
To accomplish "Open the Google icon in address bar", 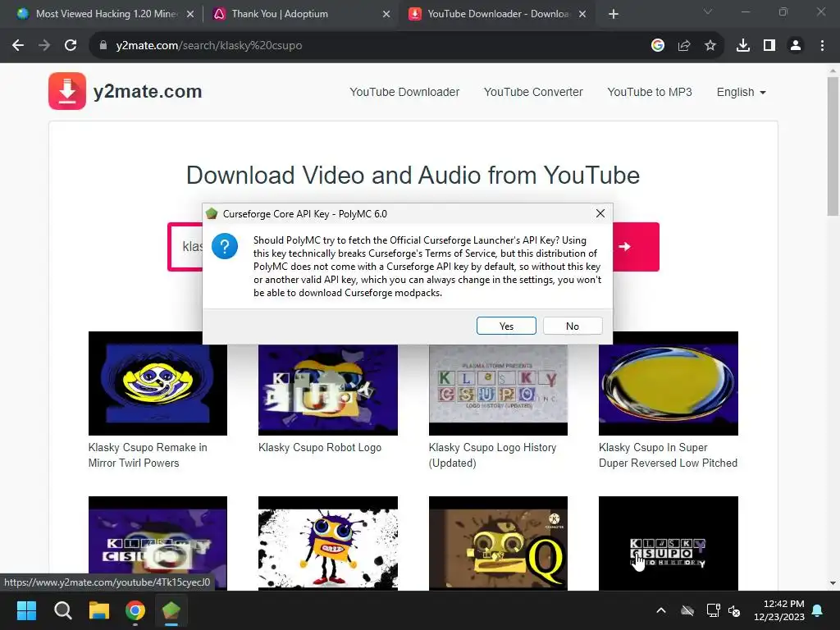I will 658,46.
